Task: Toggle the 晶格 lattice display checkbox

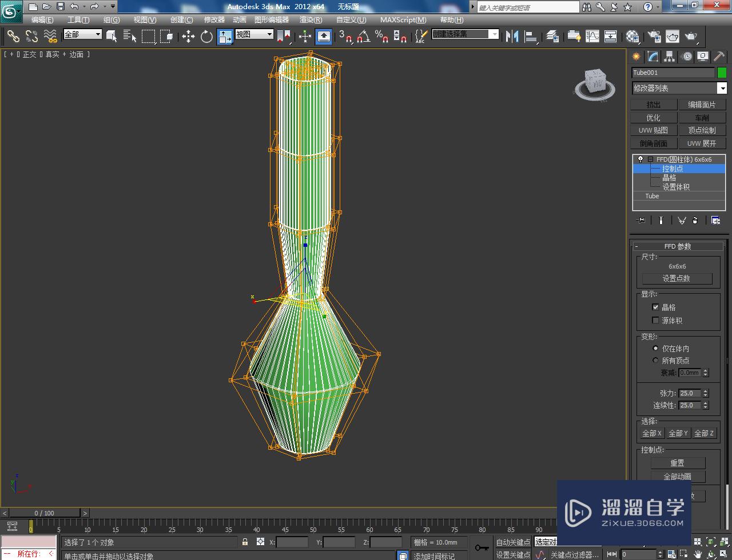Action: click(x=655, y=307)
